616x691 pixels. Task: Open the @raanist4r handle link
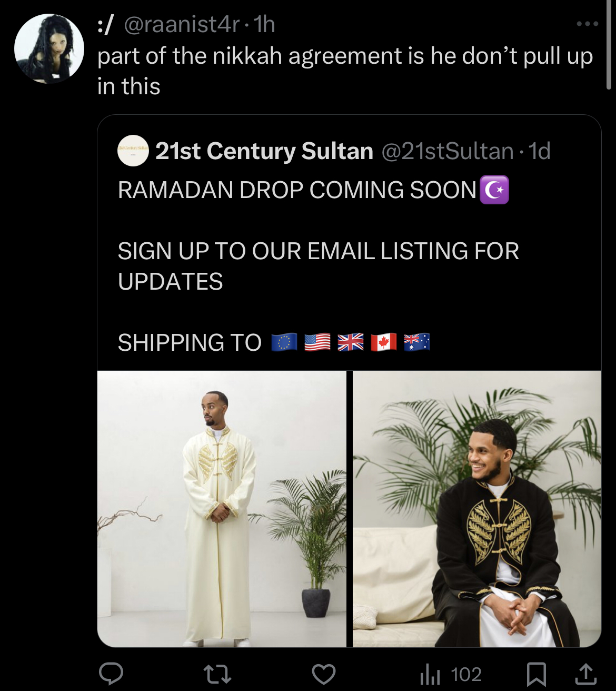[182, 24]
